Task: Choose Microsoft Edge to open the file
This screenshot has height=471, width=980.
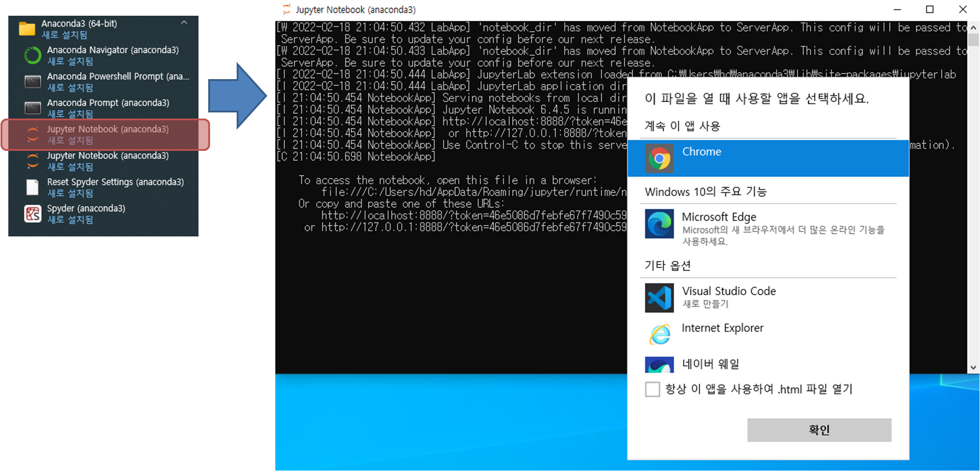Action: click(768, 229)
